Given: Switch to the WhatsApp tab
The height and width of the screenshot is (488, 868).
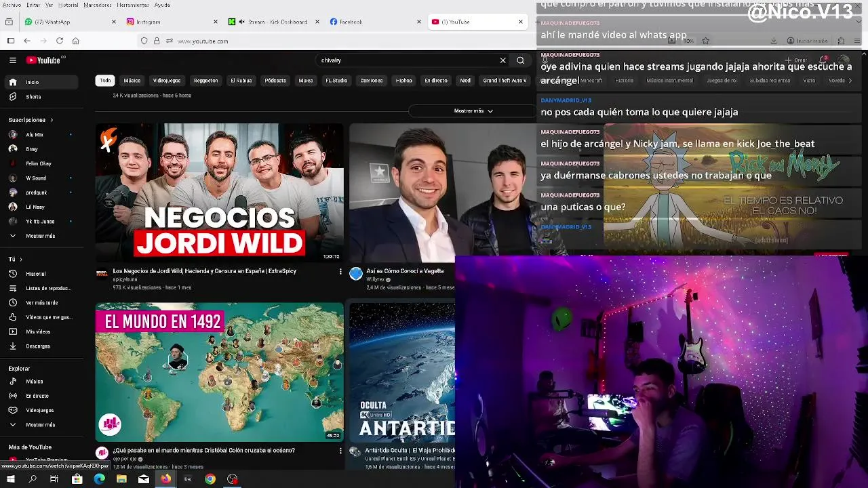Looking at the screenshot, I should (x=71, y=22).
